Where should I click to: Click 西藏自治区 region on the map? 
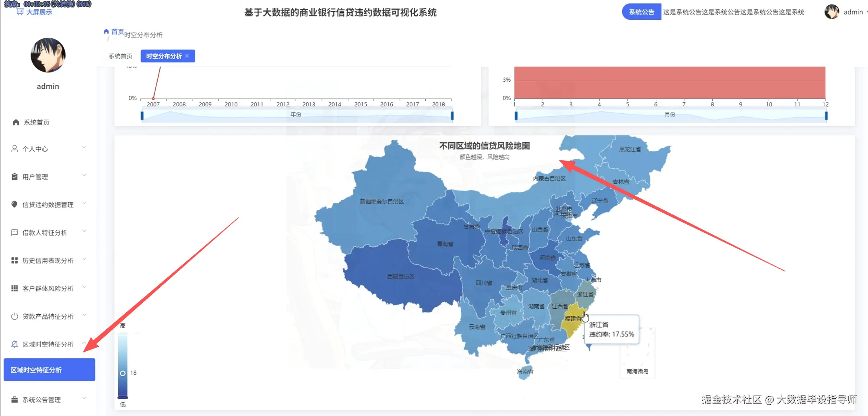401,277
